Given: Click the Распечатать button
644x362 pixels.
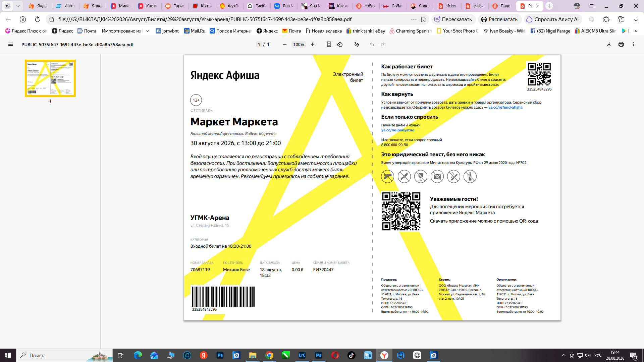Looking at the screenshot, I should [x=499, y=19].
